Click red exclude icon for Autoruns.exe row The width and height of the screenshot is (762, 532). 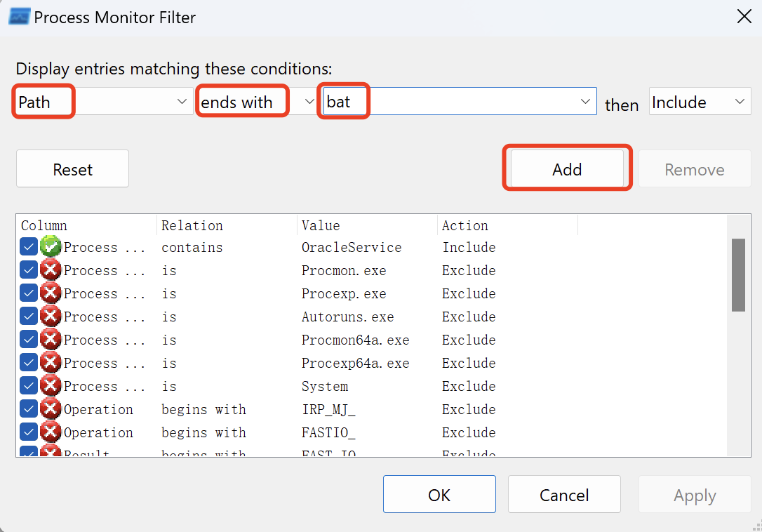51,317
